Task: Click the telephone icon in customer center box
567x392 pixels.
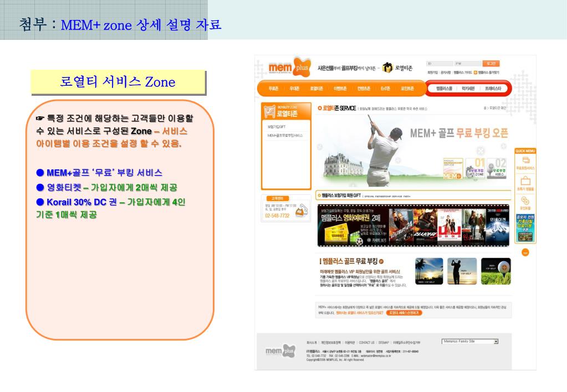Action: coord(301,210)
